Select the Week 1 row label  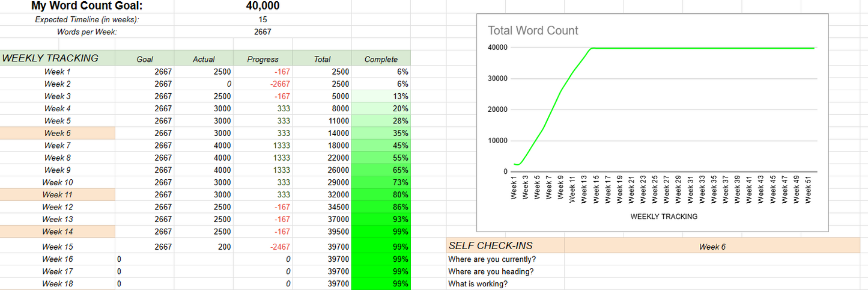click(x=58, y=72)
